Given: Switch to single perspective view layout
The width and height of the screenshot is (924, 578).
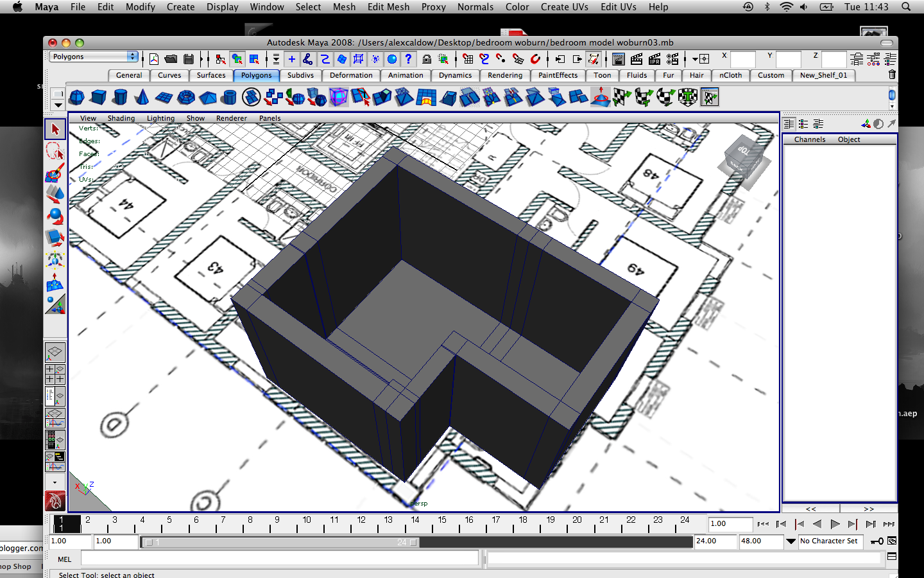Looking at the screenshot, I should coord(55,353).
